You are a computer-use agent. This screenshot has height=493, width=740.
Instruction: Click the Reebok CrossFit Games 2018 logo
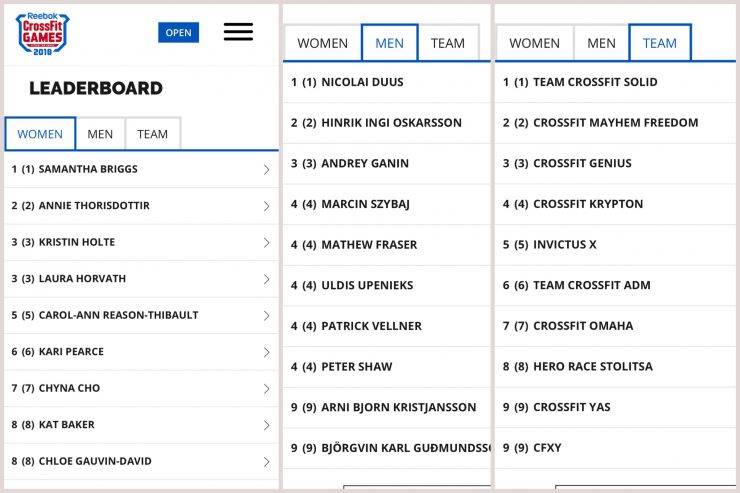[x=42, y=33]
